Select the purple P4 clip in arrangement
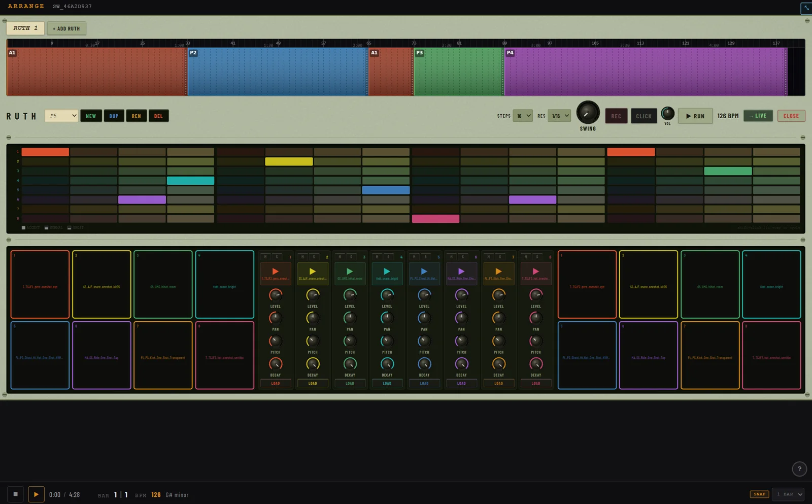 (x=645, y=72)
